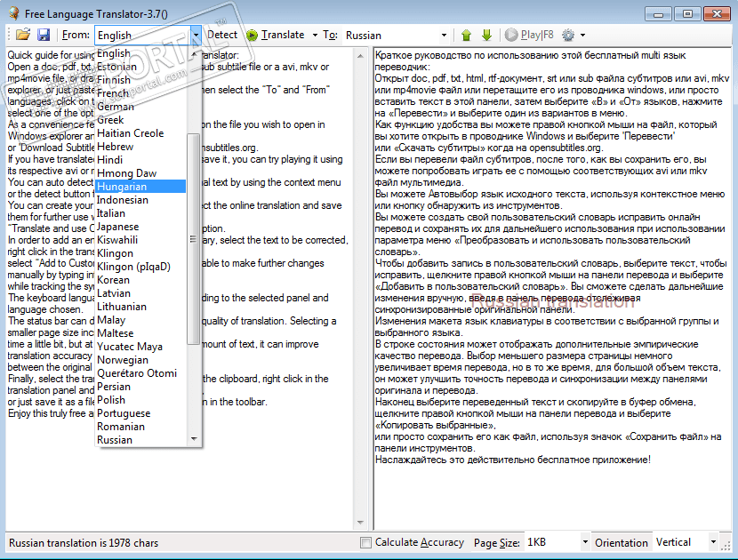Choose Polish from the list
Viewport: 738px width, 560px height.
click(140, 400)
